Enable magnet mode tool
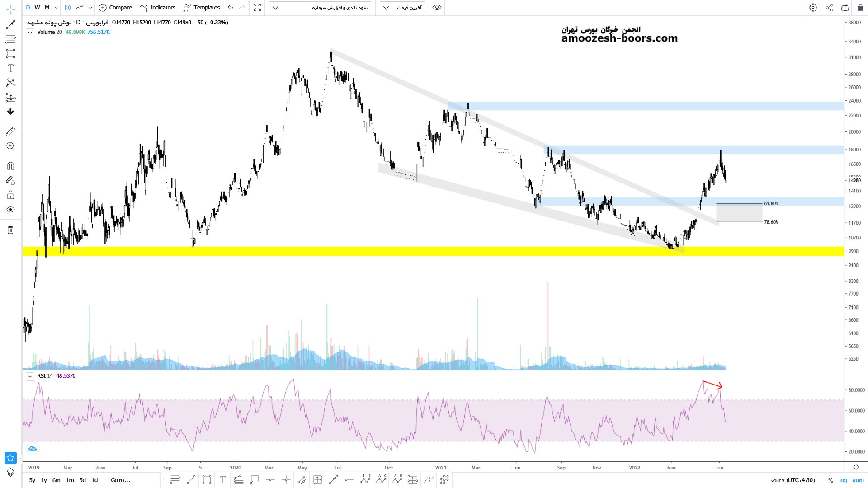This screenshot has height=488, width=868. pos(10,166)
